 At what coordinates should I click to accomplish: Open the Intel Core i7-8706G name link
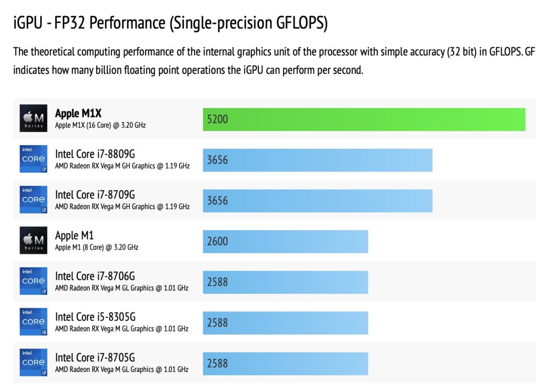click(x=95, y=276)
